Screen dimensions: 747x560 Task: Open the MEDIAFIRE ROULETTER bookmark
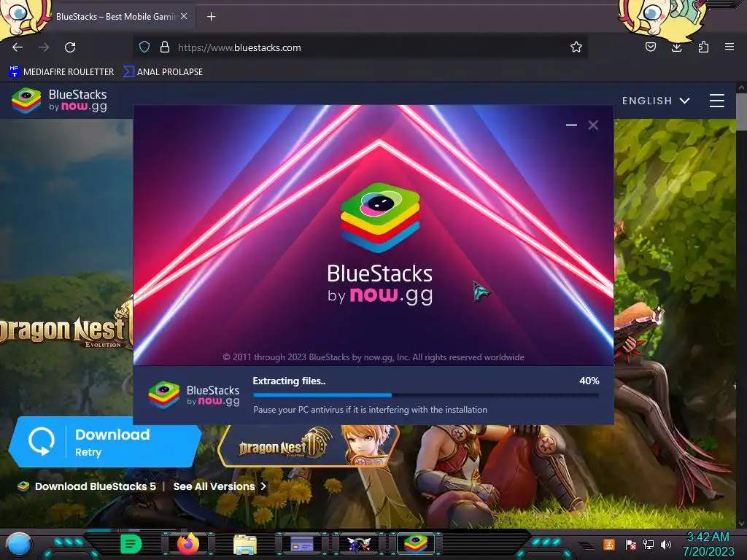61,72
